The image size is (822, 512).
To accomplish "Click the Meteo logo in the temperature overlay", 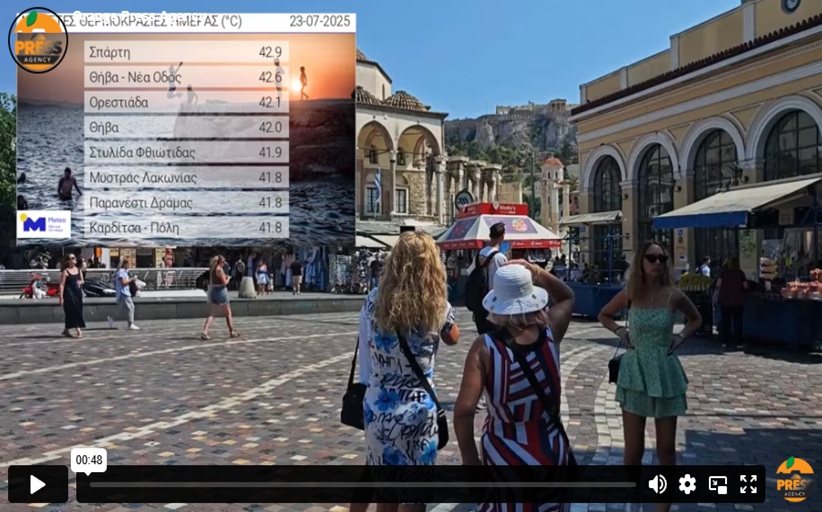I will click(44, 224).
